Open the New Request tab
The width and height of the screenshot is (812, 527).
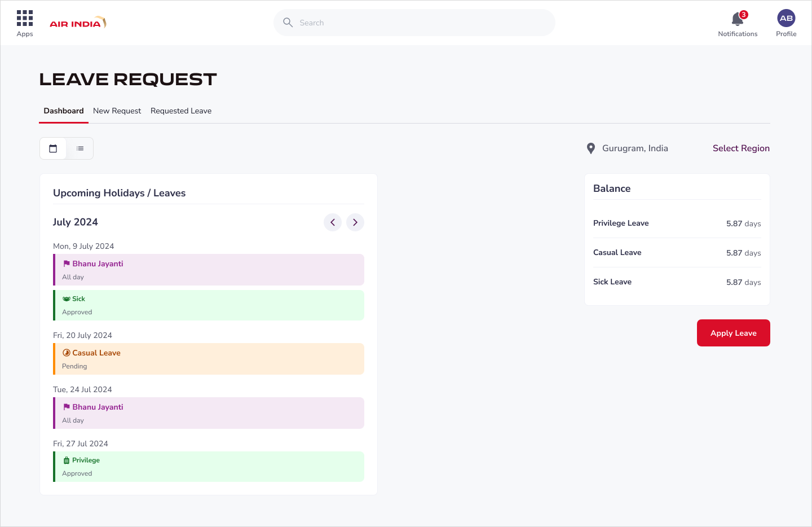(117, 111)
